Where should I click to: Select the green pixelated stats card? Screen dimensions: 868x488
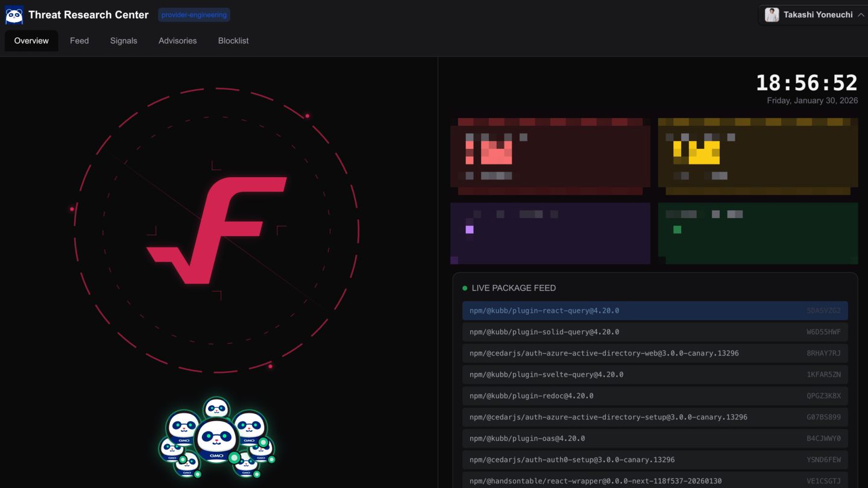point(758,233)
